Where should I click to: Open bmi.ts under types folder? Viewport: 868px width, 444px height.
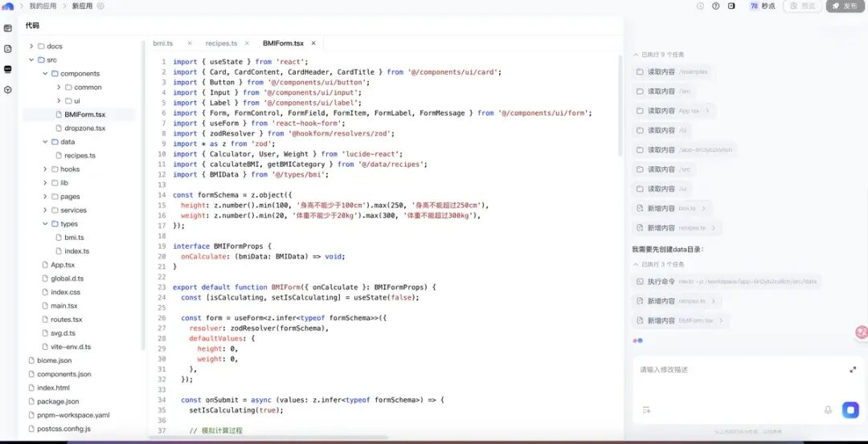point(69,238)
